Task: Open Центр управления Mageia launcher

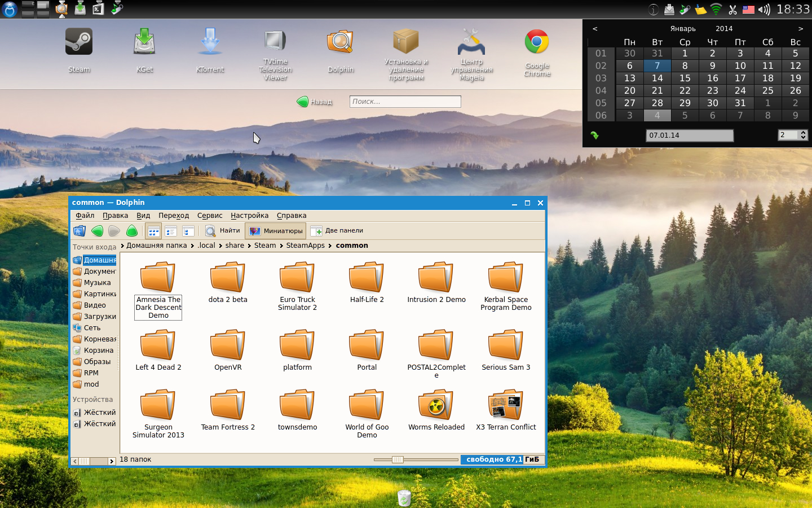Action: point(471,55)
